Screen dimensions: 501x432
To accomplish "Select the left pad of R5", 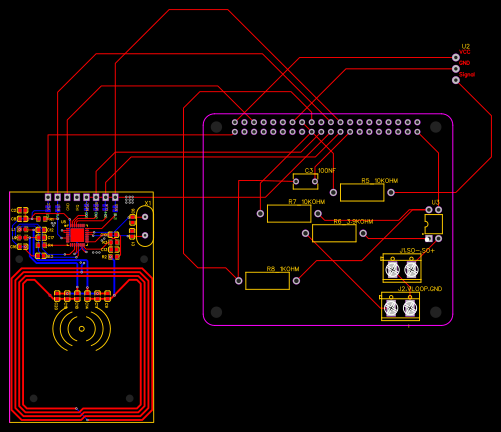I will point(333,192).
